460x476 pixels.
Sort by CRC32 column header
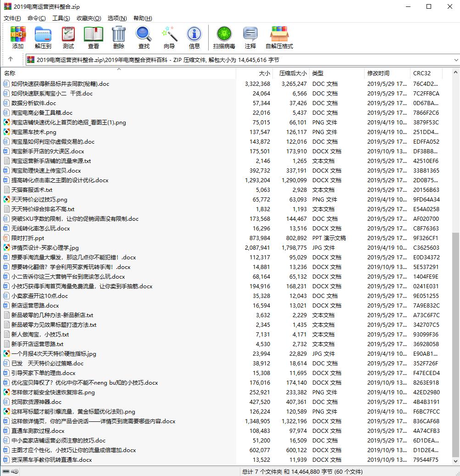[426, 73]
